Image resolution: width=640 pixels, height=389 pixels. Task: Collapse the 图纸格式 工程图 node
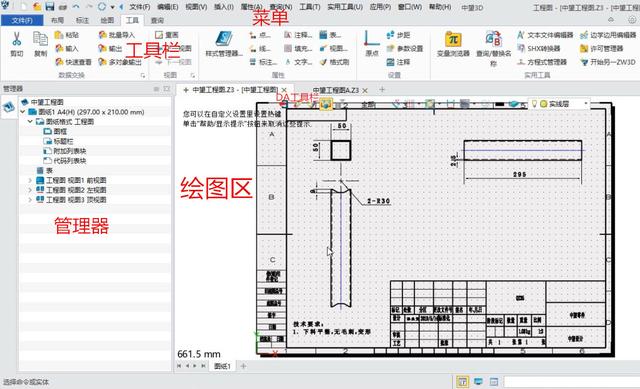click(30, 122)
